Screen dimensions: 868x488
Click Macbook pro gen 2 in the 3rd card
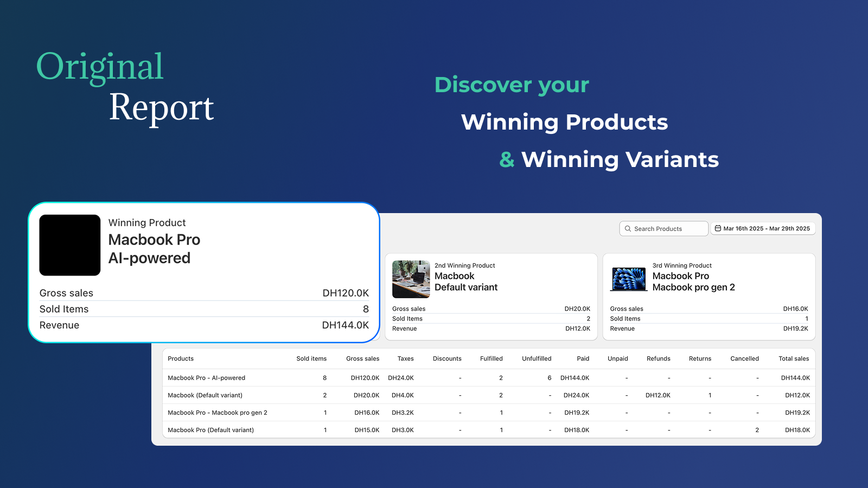pyautogui.click(x=694, y=287)
